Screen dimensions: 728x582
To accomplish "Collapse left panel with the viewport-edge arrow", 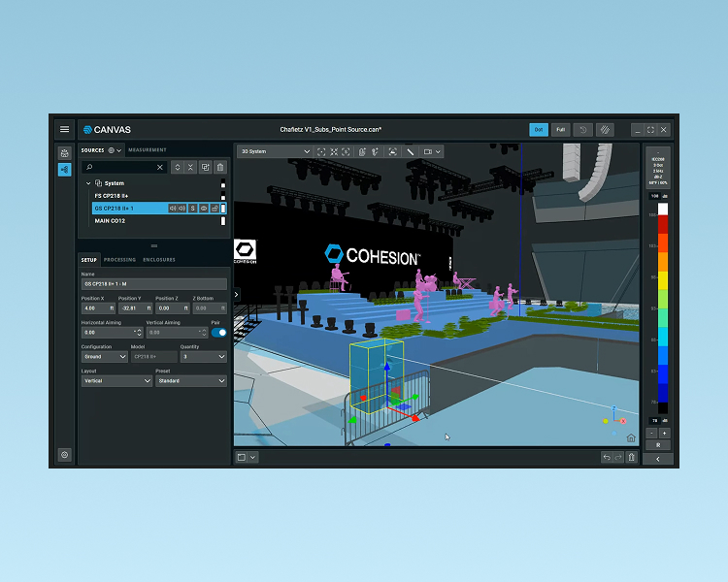I will [236, 294].
